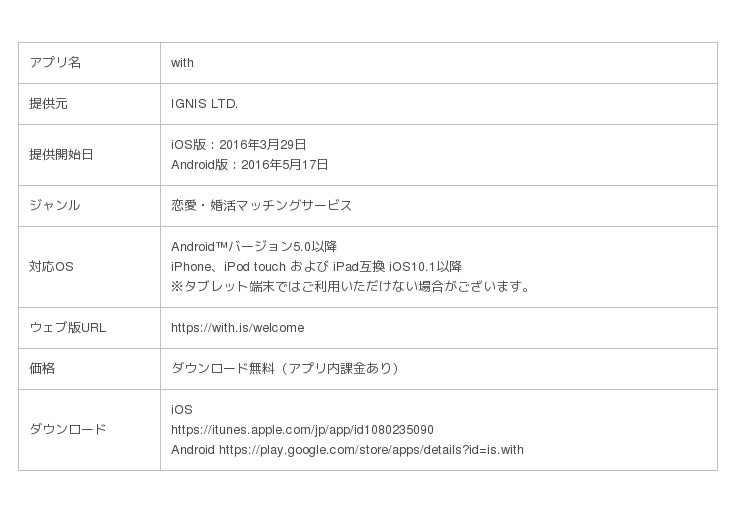
Task: Click the Android版 release date line
Action: [x=249, y=165]
